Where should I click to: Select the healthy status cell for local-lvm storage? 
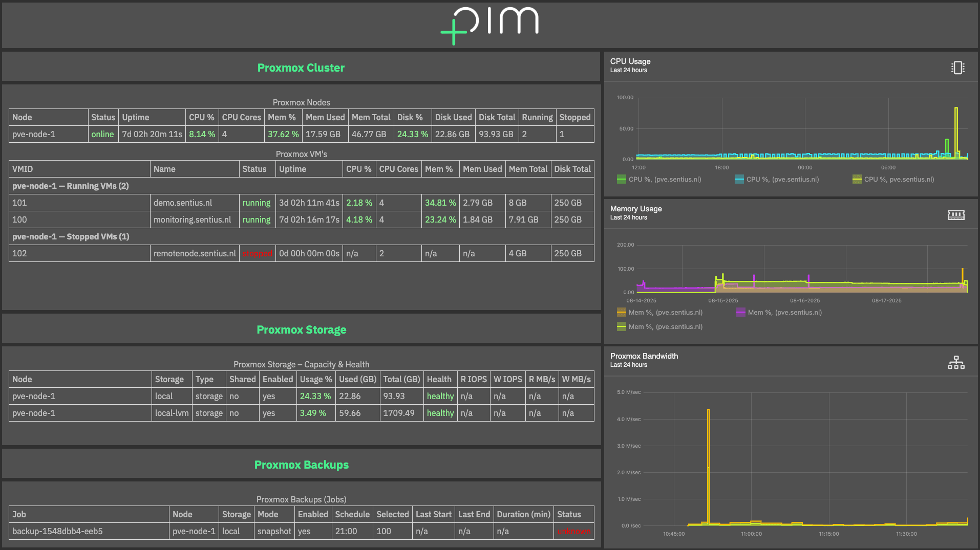440,413
